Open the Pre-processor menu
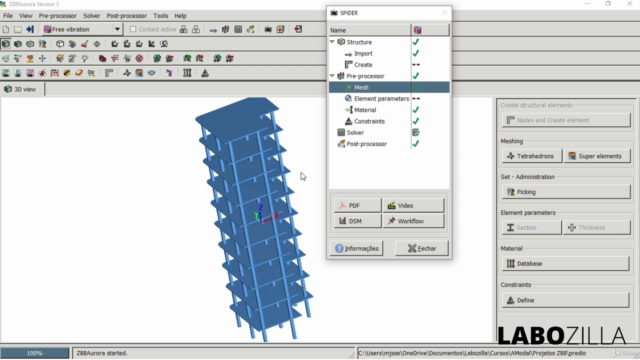The height and width of the screenshot is (360, 640). (x=58, y=16)
